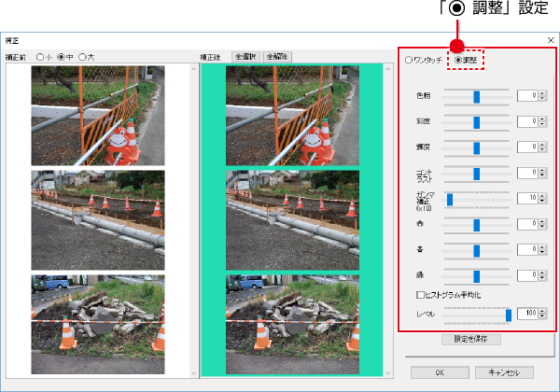
Task: Select the 補正前 road with cones photo
Action: click(x=98, y=220)
